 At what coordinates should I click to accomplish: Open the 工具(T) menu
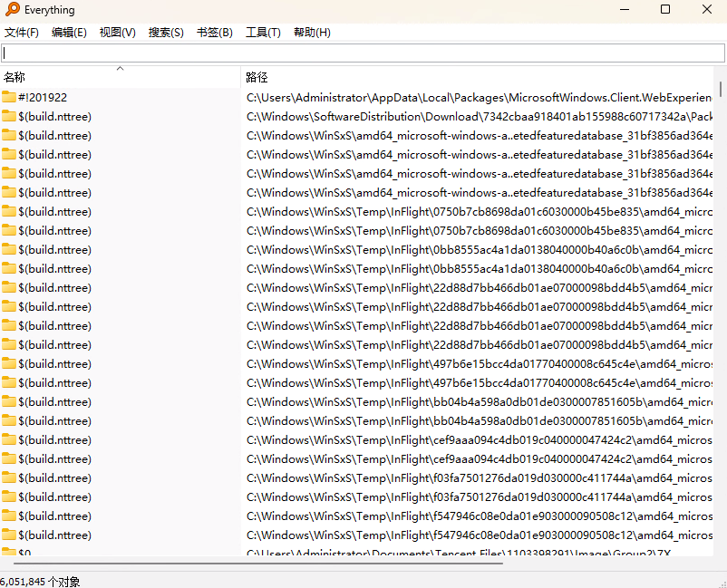tap(263, 33)
